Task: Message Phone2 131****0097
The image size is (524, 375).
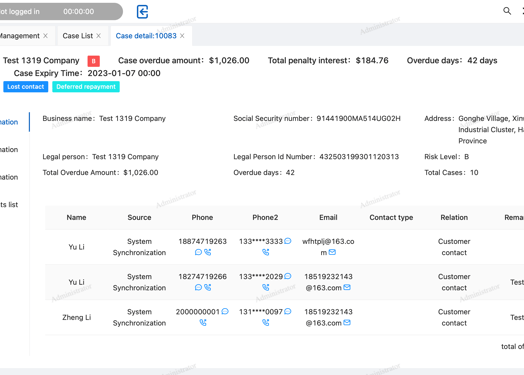Action: click(288, 311)
